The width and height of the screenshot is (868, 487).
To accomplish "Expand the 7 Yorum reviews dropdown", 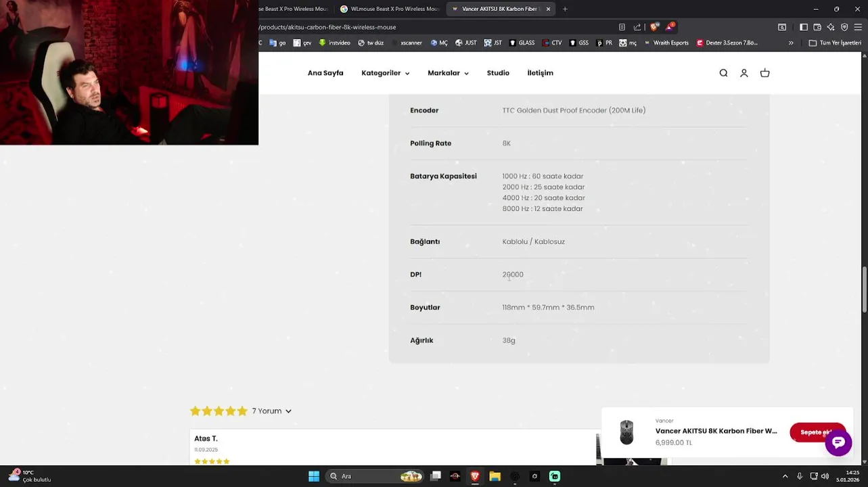I will click(271, 411).
